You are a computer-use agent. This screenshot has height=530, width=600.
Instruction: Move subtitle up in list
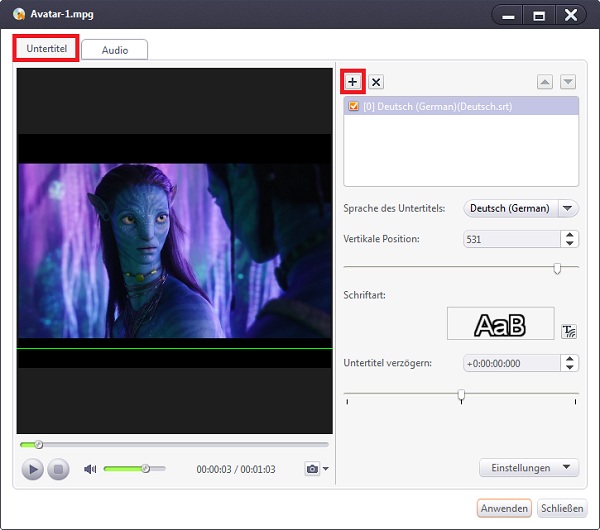click(545, 82)
